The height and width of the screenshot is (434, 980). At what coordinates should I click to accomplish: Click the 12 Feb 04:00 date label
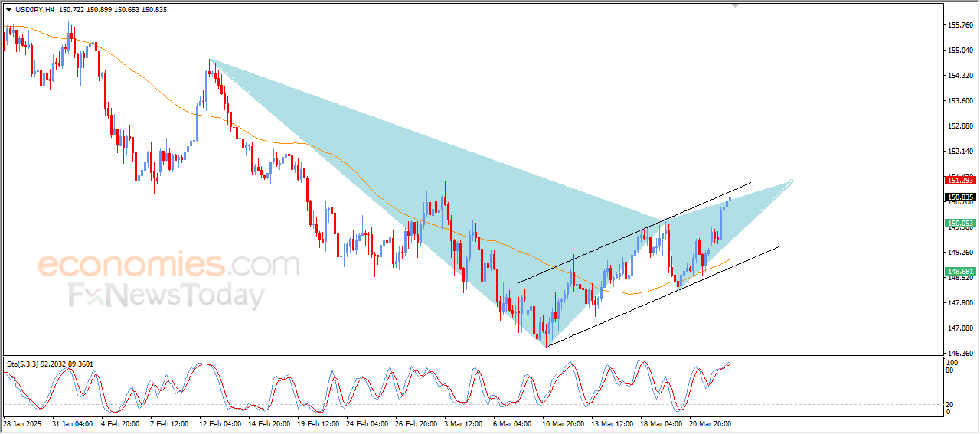(219, 423)
